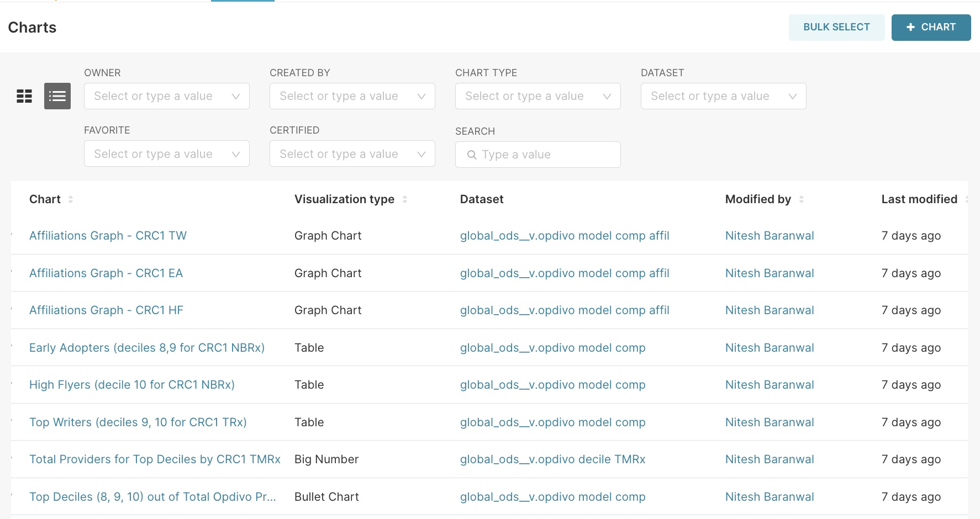Open the Early Adopters chart link
Screen dimensions: 980x519
click(x=147, y=348)
